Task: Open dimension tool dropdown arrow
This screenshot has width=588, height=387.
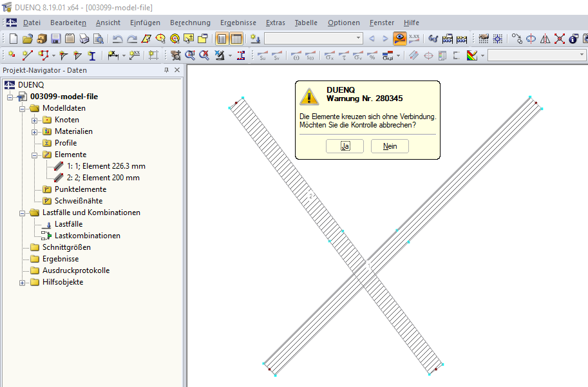Action: pos(124,56)
